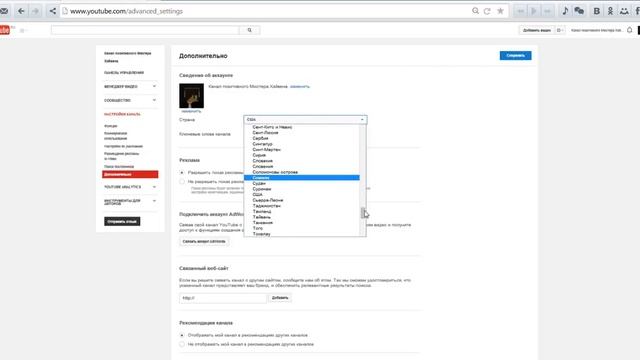This screenshot has height=360, width=640.
Task: Click the black Отправить отзыв button
Action: tap(122, 222)
